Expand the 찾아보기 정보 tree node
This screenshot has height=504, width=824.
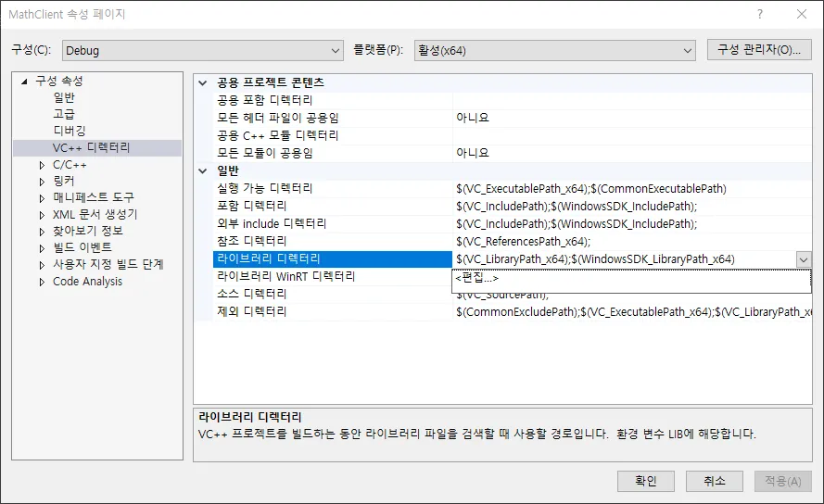[42, 232]
